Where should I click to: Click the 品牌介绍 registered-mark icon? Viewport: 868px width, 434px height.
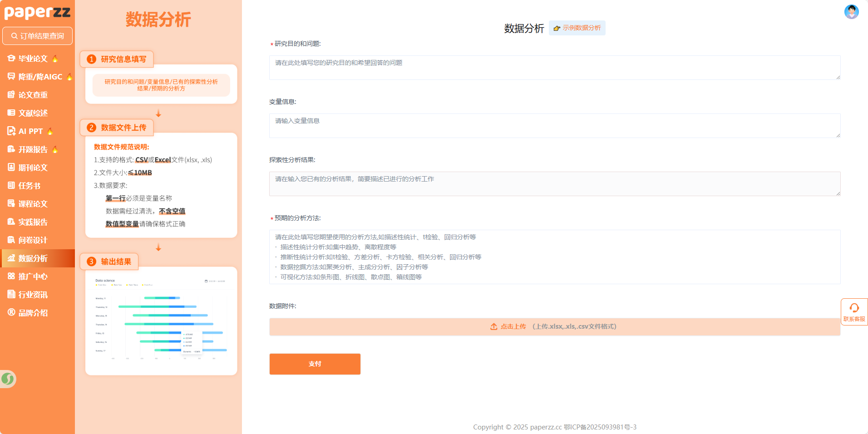pos(11,312)
